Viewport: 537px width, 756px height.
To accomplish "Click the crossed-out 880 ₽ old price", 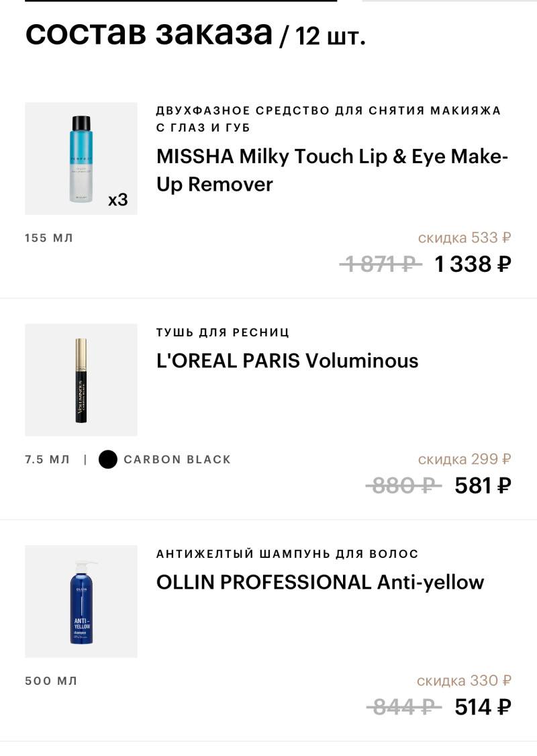I will click(x=403, y=485).
